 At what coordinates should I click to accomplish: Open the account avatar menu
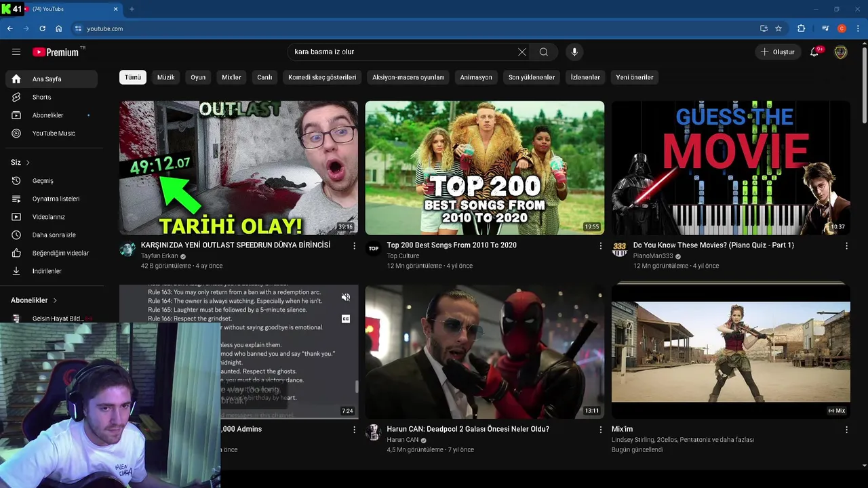[841, 52]
